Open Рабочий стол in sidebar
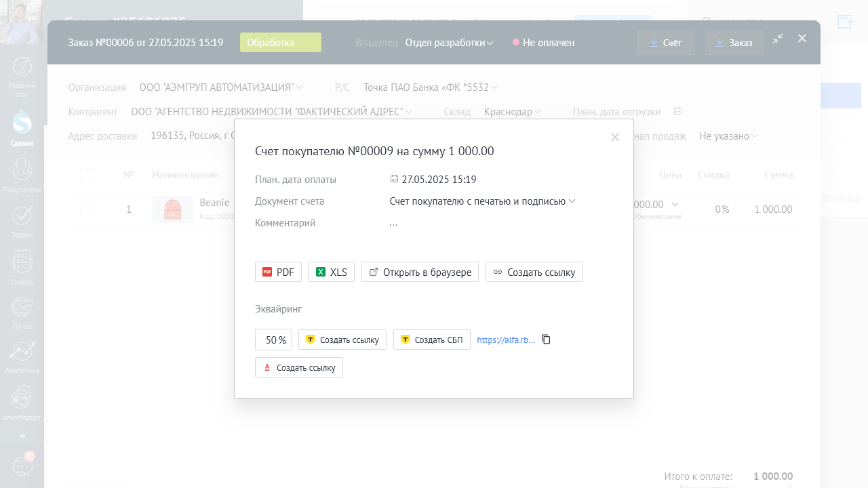The width and height of the screenshot is (868, 488). [x=22, y=77]
